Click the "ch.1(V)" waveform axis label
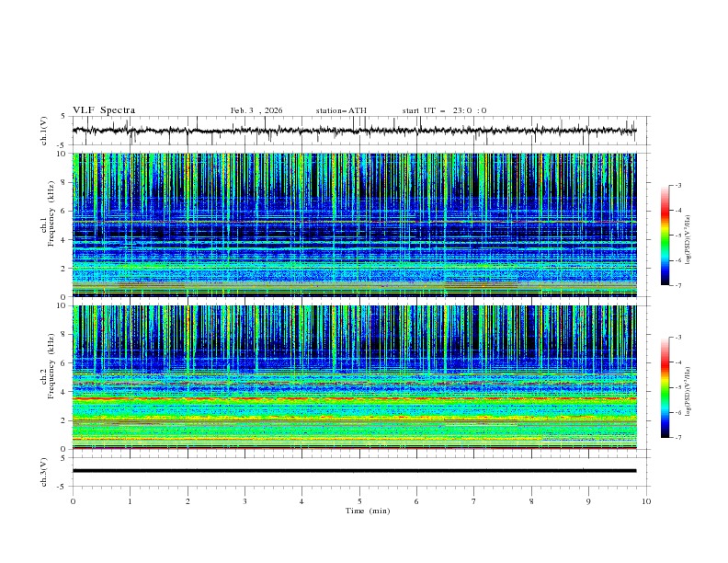Image resolution: width=728 pixels, height=563 pixels. point(44,131)
